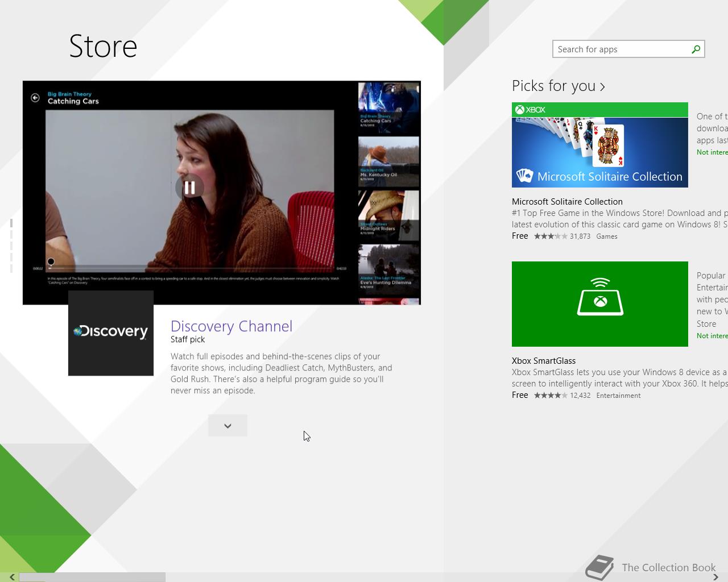Click the Entertainment category label

click(618, 396)
